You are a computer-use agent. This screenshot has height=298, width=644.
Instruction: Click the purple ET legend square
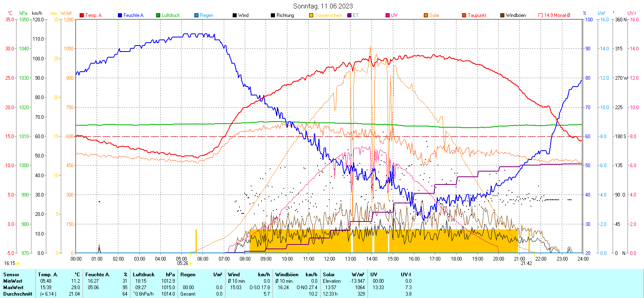[x=349, y=15]
